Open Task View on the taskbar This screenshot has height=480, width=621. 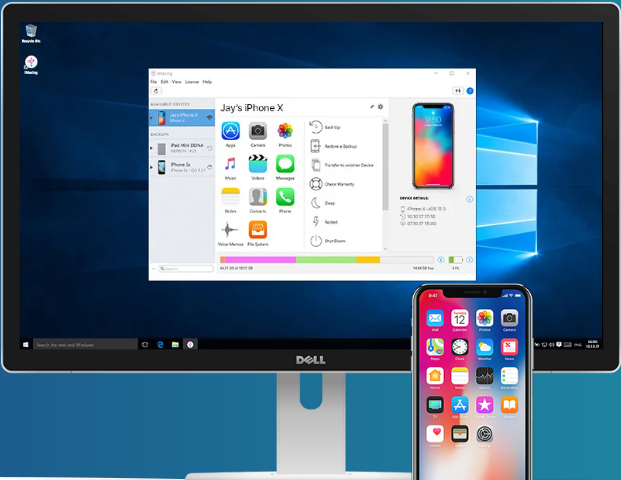[x=145, y=345]
